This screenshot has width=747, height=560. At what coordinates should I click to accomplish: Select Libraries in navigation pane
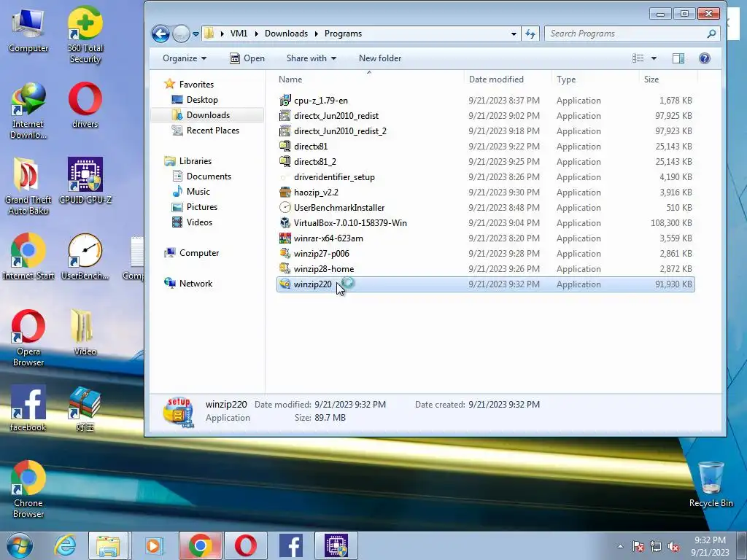[x=187, y=161]
